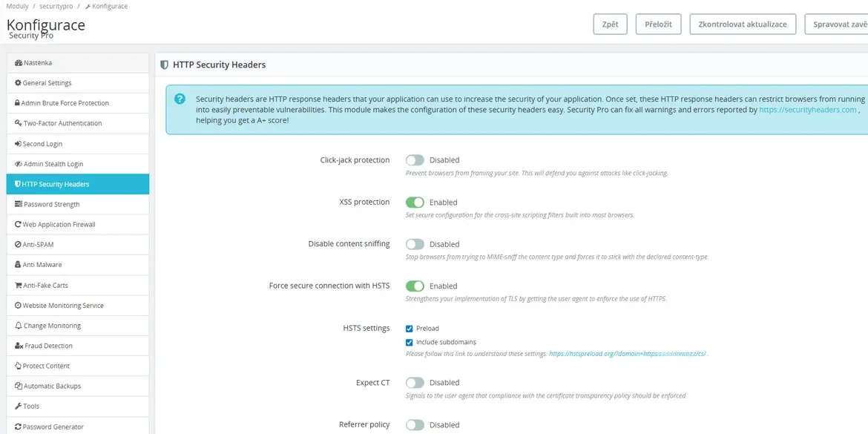Uncheck the Include subdomains checkbox
868x434 pixels.
pyautogui.click(x=409, y=342)
